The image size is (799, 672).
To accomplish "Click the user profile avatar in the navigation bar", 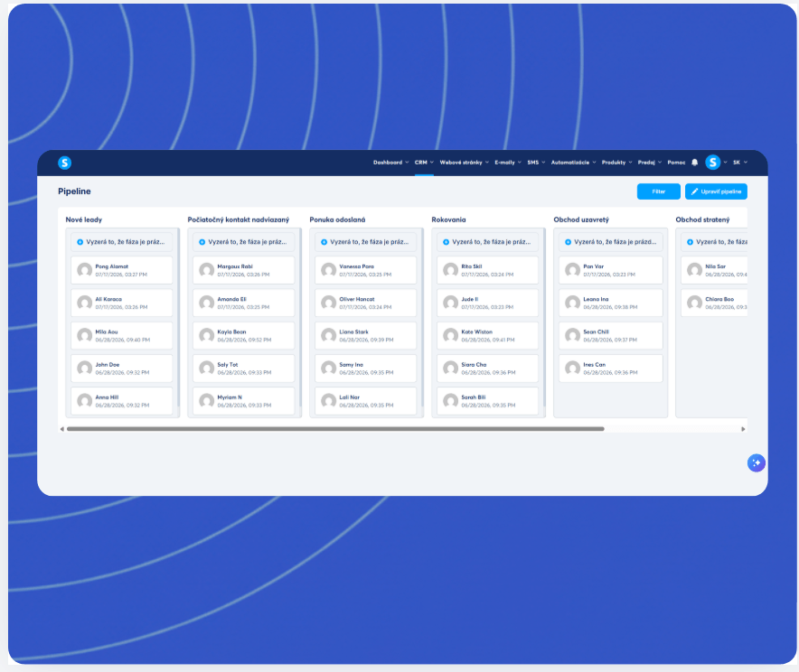I will (x=713, y=163).
